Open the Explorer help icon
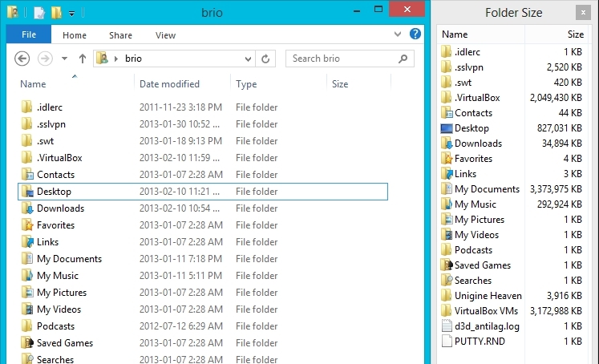 tap(415, 34)
